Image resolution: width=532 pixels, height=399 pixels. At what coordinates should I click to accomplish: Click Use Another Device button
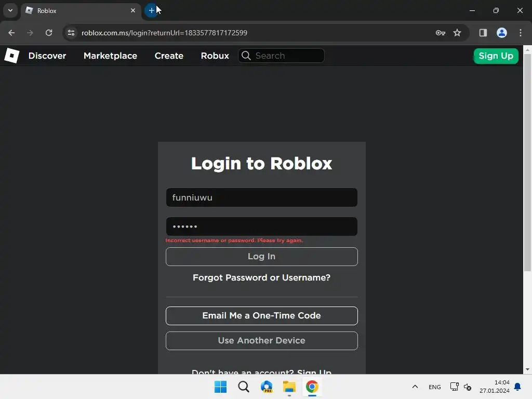262,341
